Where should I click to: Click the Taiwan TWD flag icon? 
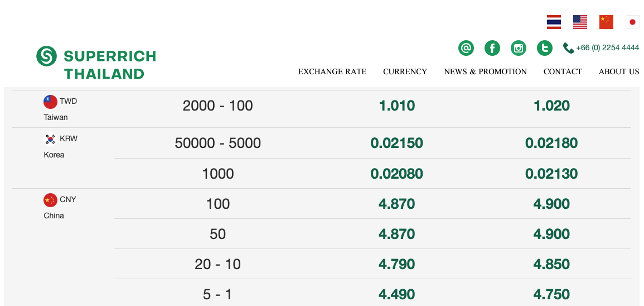[51, 102]
